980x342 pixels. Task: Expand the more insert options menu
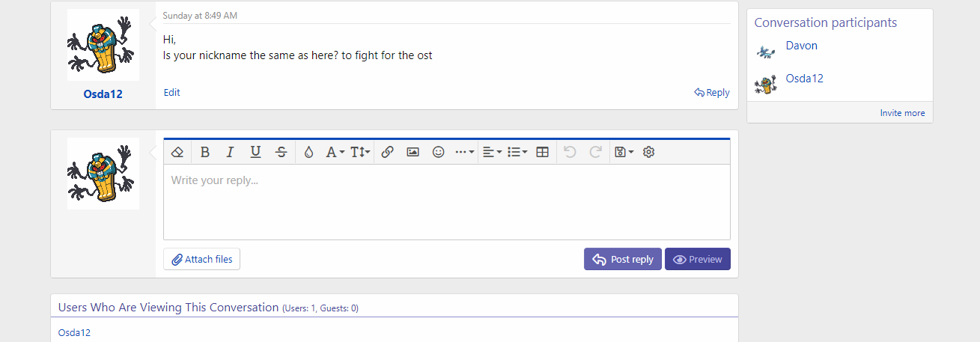coord(464,152)
